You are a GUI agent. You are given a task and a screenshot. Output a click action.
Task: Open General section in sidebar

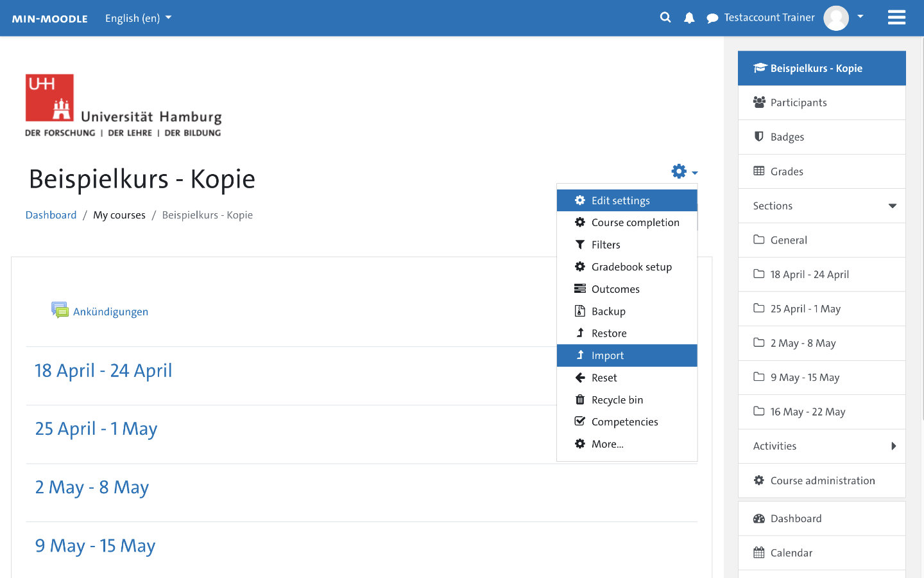pyautogui.click(x=821, y=240)
